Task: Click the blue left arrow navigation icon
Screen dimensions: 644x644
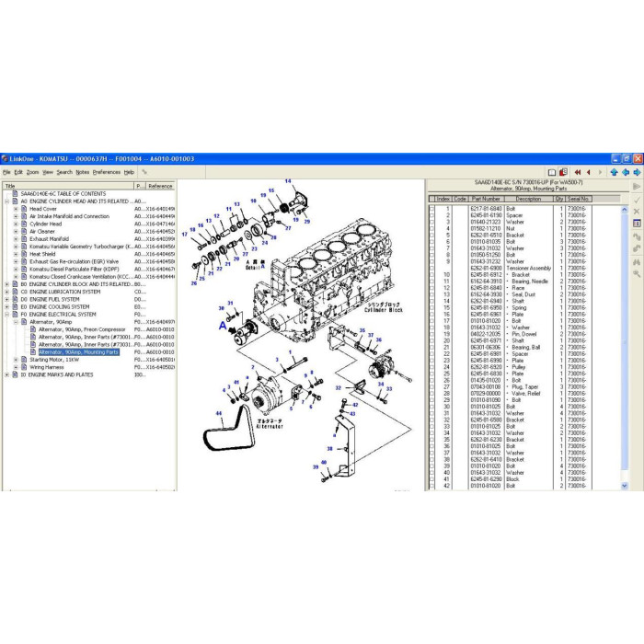Action: tap(626, 172)
